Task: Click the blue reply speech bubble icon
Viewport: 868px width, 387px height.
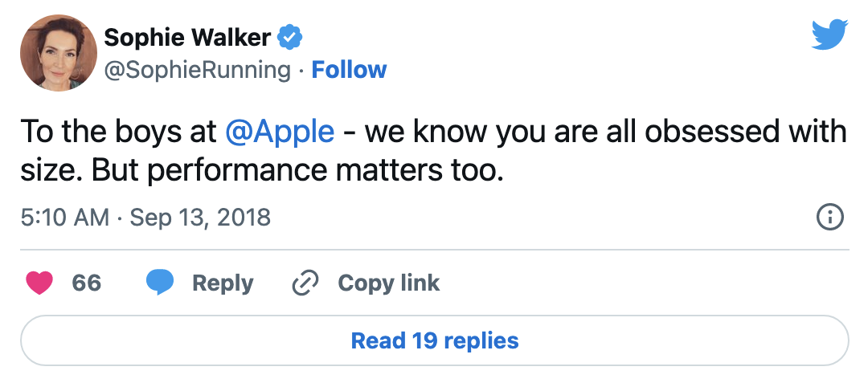Action: [x=160, y=283]
